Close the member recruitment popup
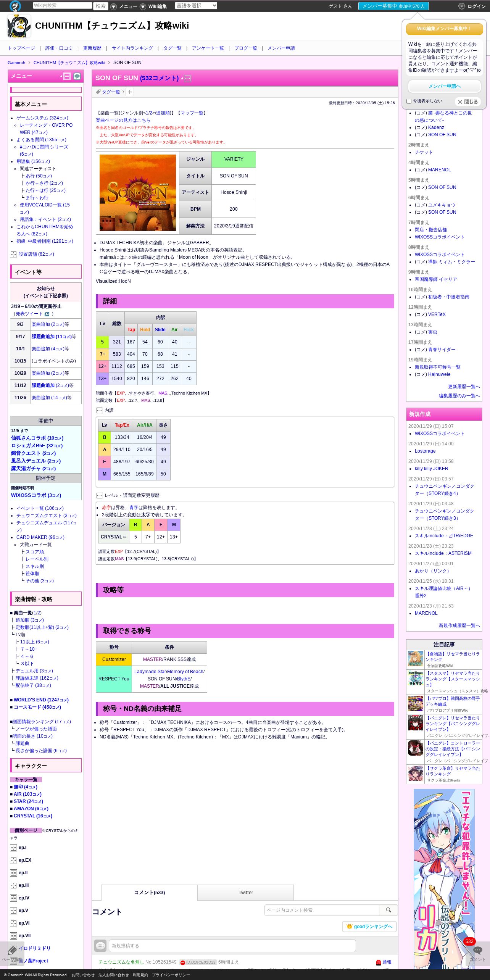490x980 pixels. coord(468,102)
